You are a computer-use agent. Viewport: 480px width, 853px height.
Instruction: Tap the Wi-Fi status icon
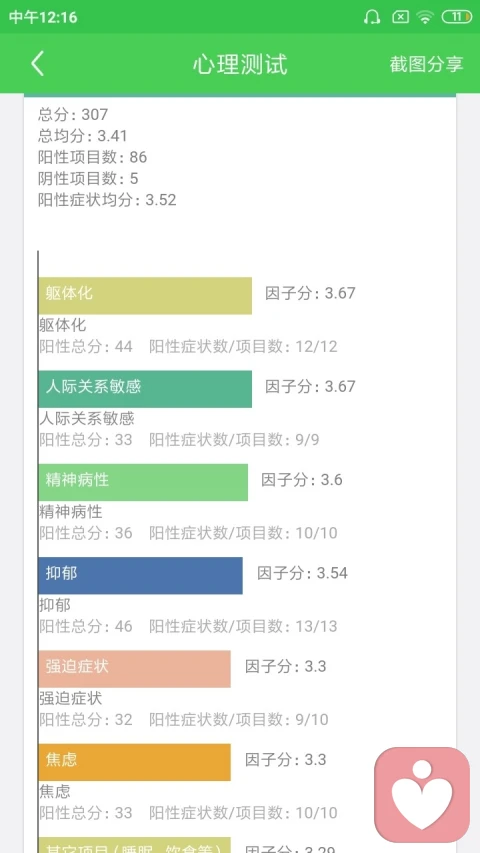[x=425, y=17]
